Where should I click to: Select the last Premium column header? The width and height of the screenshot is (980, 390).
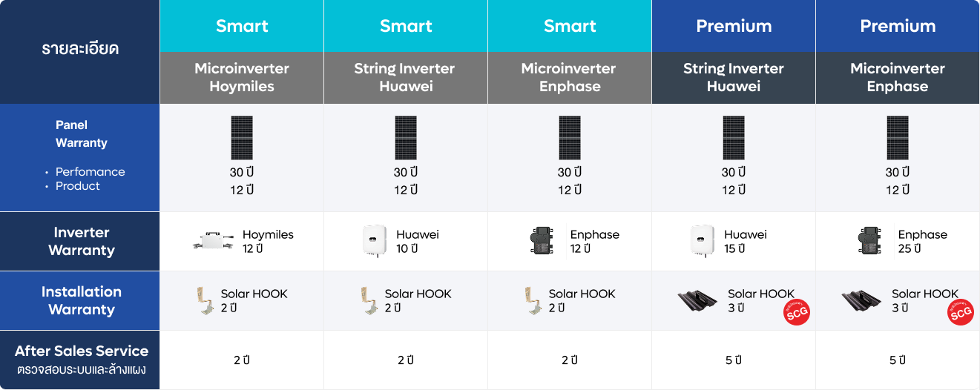(x=898, y=26)
